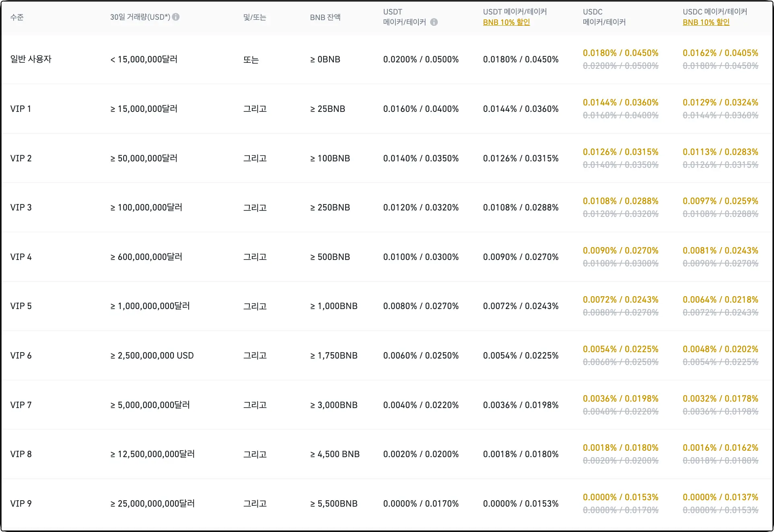Click 또는 cell in 일반 사용자 row
Screen dimensions: 774x532
(x=251, y=60)
